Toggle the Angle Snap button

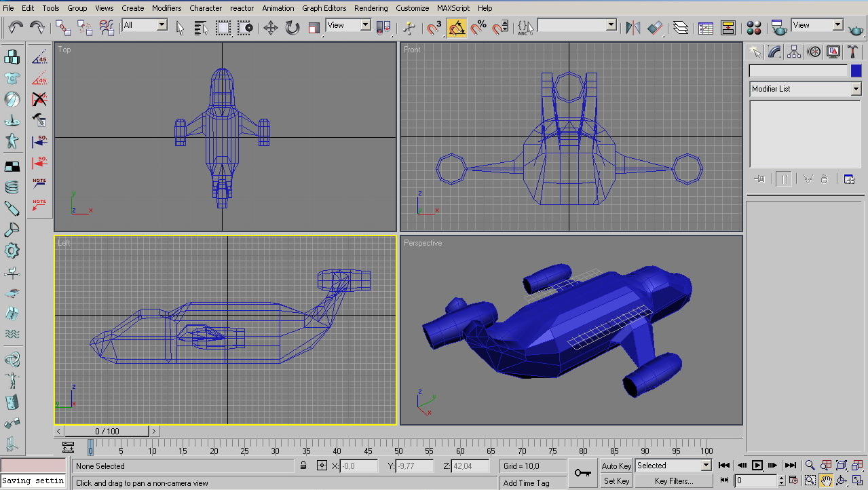pos(457,28)
